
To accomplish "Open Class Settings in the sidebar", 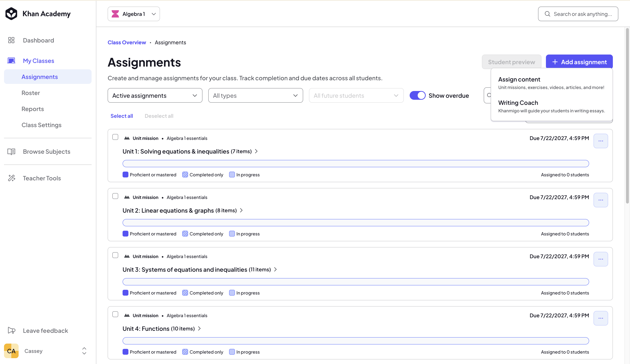I will 42,125.
